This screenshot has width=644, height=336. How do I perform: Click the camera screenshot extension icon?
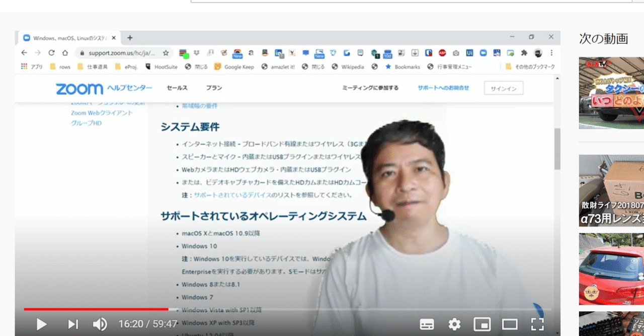click(456, 53)
